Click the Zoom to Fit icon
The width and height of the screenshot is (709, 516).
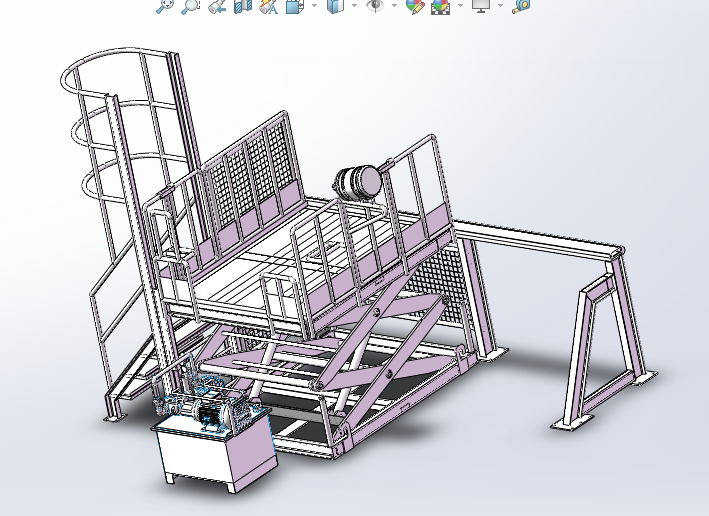[165, 6]
